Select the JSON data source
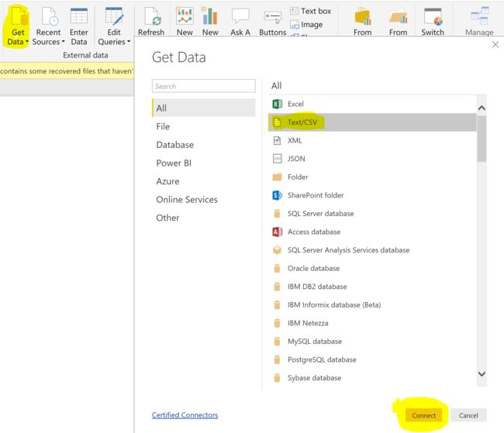 [372, 159]
